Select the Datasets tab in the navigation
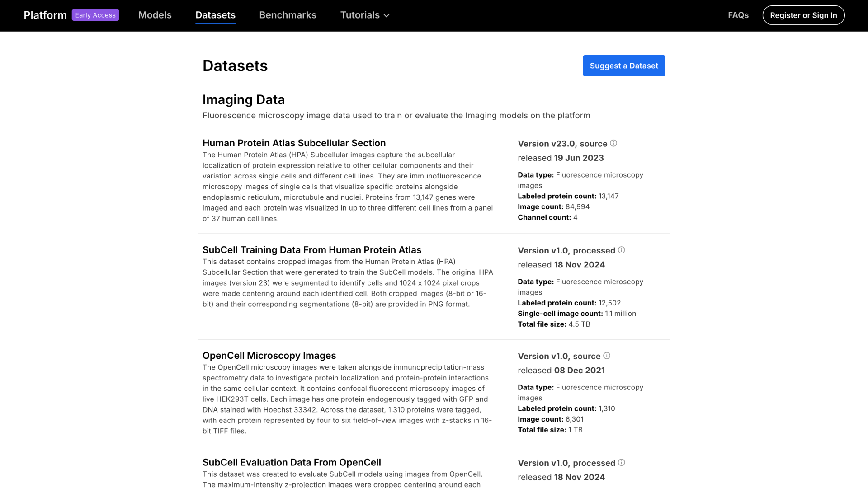The width and height of the screenshot is (868, 488). point(216,15)
